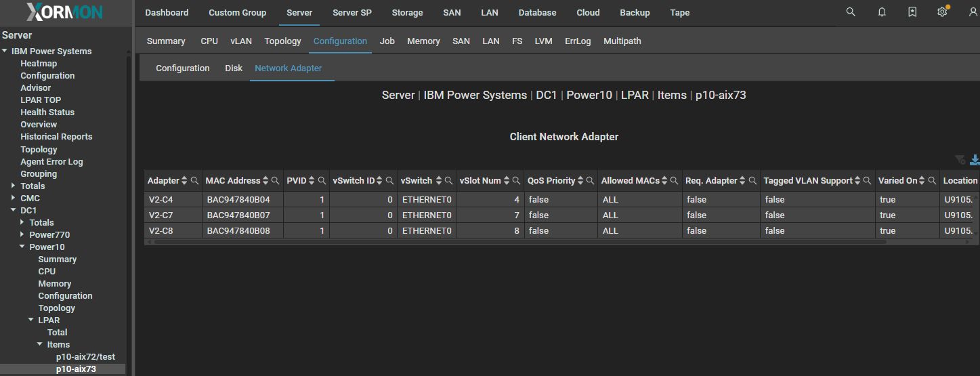
Task: Click the clear filters funnel icon
Action: pyautogui.click(x=960, y=160)
